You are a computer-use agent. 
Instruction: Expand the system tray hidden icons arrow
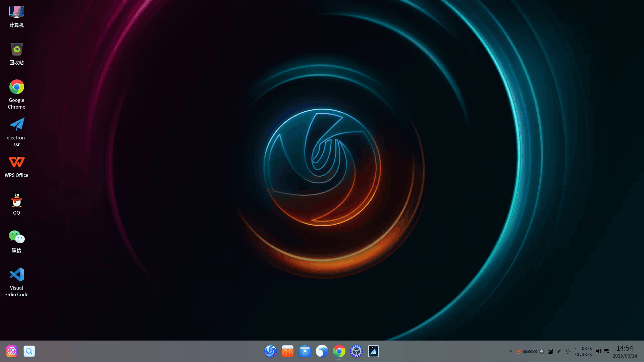tap(510, 351)
